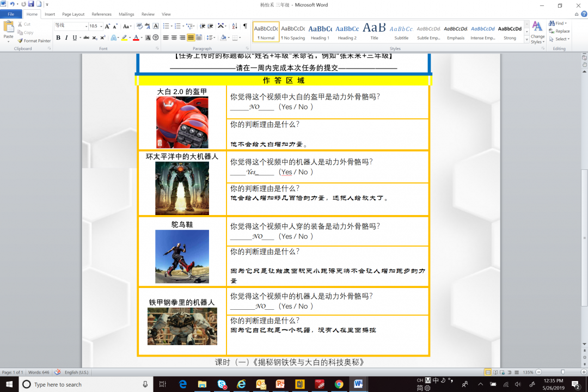Image resolution: width=588 pixels, height=392 pixels.
Task: Open File Explorer from the taskbar
Action: click(202, 384)
